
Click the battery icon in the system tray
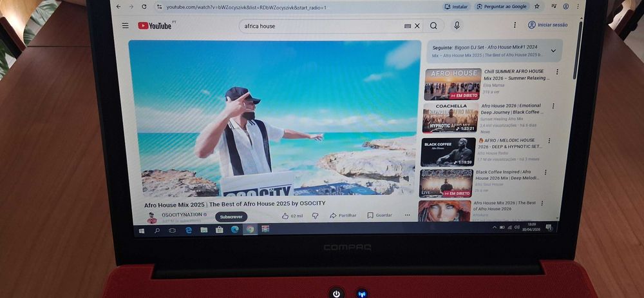pyautogui.click(x=502, y=227)
